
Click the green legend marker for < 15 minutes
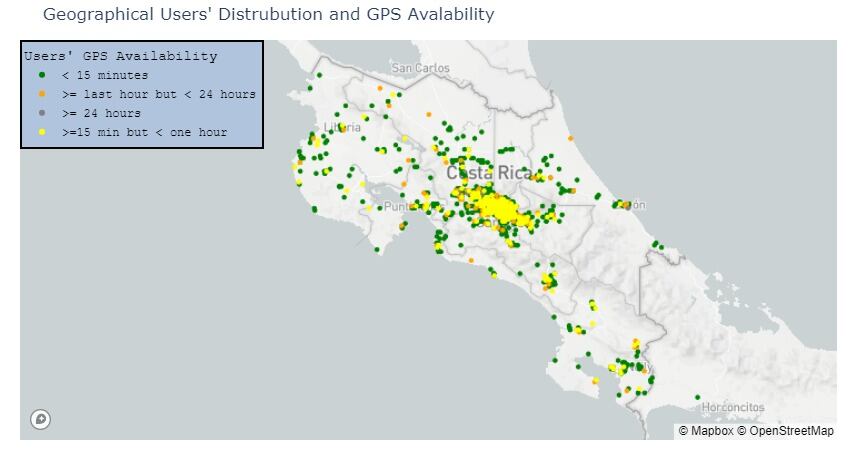point(41,75)
